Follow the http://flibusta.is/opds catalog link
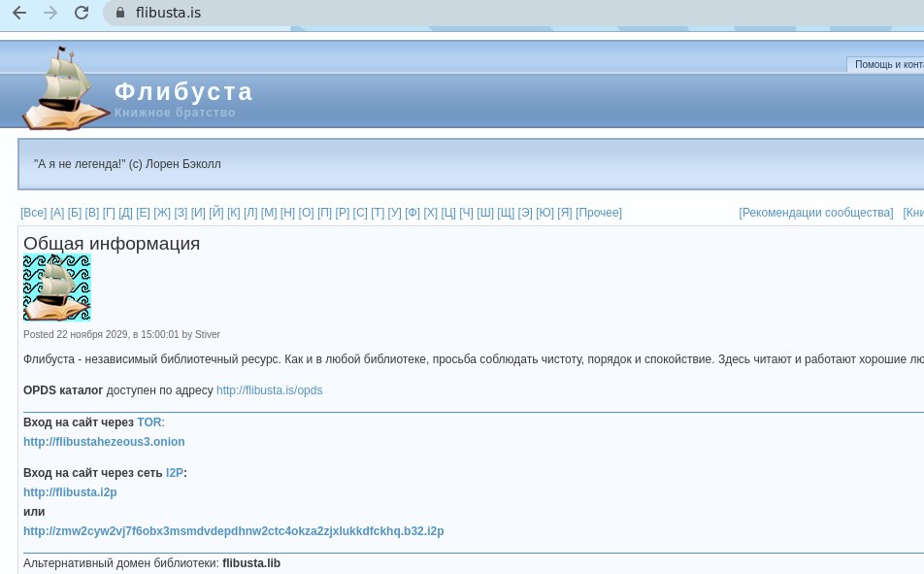This screenshot has height=574, width=924. click(x=269, y=389)
